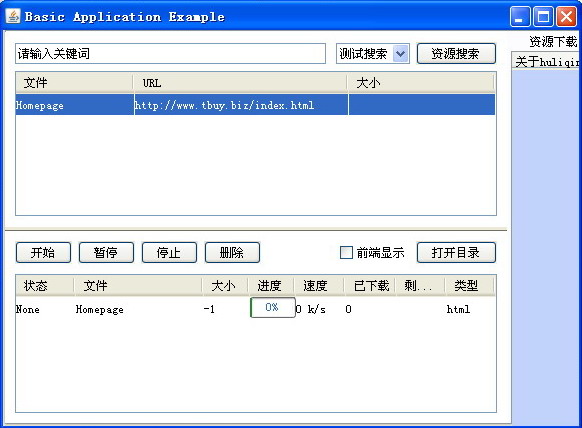
Task: Sort by the URL column header
Action: (x=241, y=83)
